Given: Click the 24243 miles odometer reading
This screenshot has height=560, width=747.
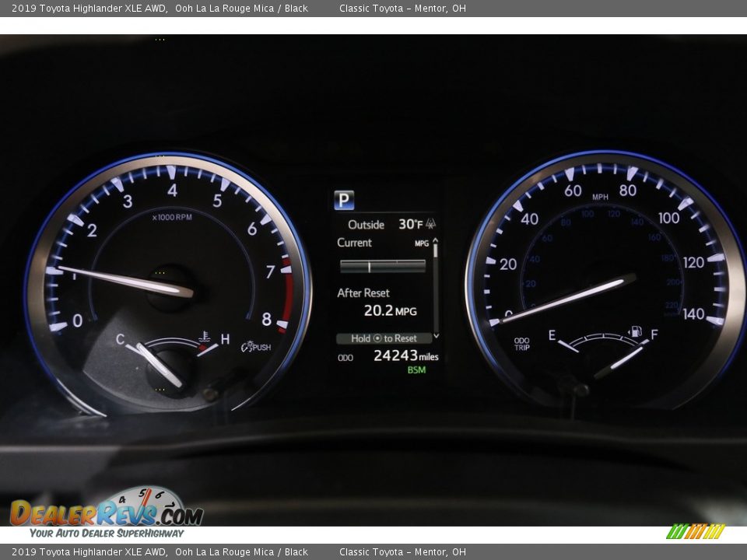Looking at the screenshot, I should click(405, 355).
